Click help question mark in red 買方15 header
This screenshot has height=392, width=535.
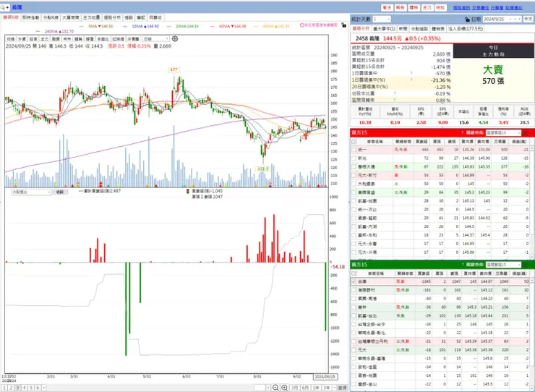(463, 132)
